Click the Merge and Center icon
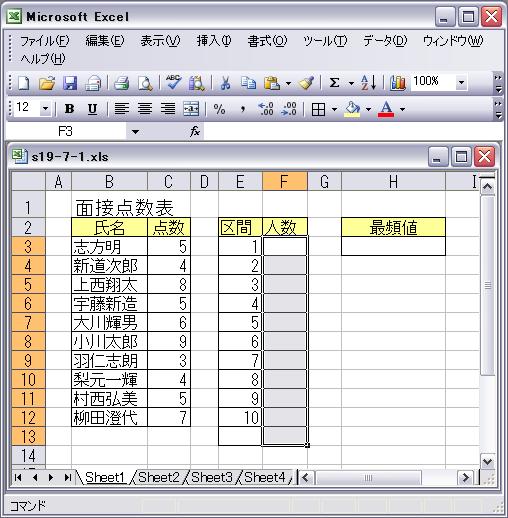Viewport: 508px width, 518px height. pos(191,109)
